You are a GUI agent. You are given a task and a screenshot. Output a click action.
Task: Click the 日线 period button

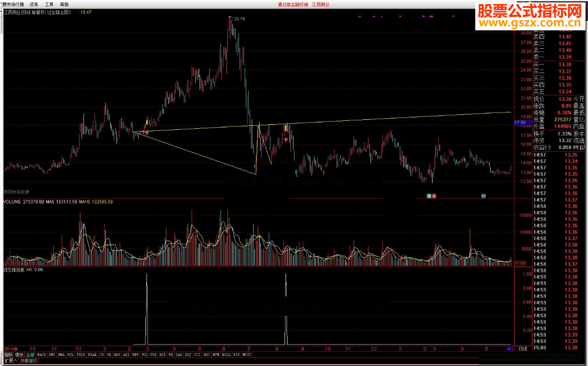tap(523, 349)
